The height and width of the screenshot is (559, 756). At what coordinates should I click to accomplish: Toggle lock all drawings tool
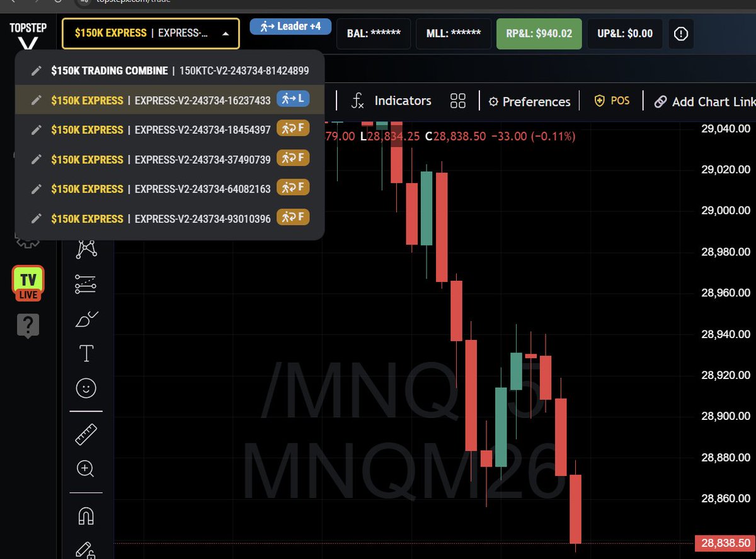[86, 550]
